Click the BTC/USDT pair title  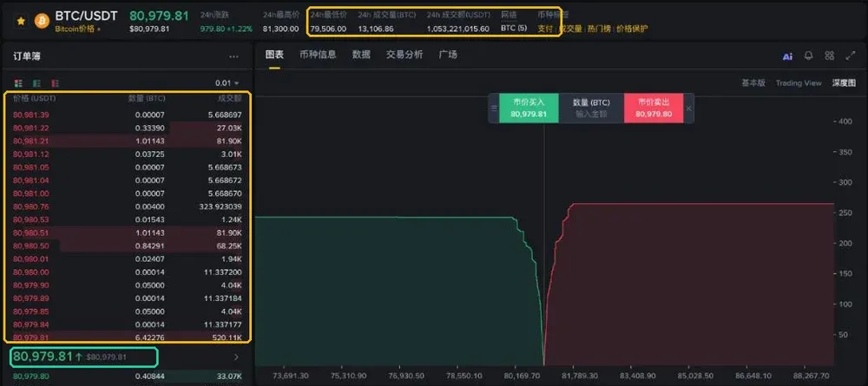click(86, 16)
